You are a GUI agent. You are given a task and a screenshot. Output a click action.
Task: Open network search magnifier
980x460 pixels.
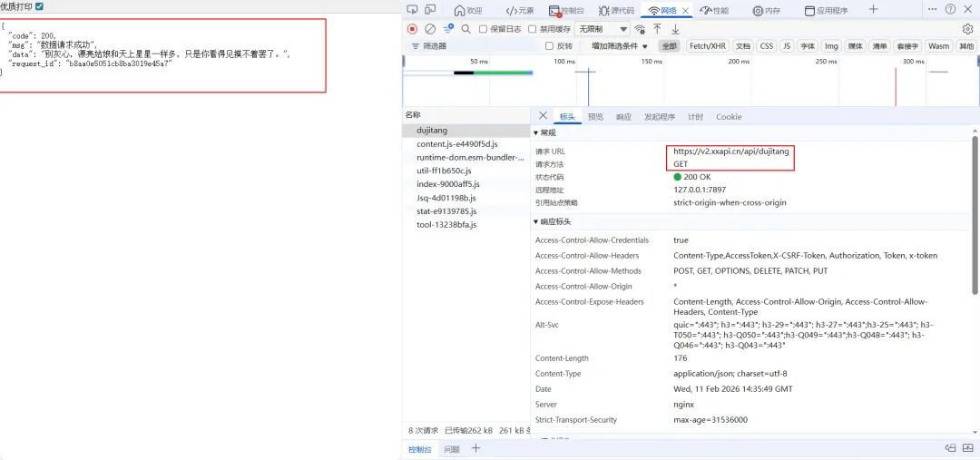pos(465,29)
